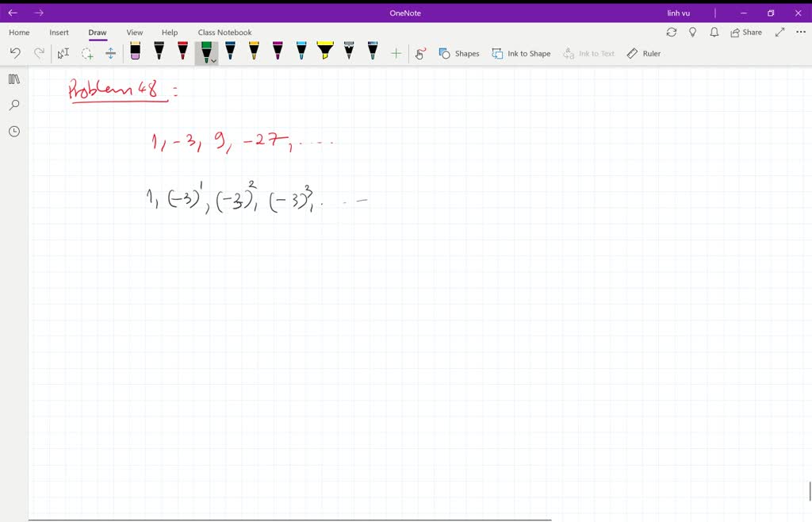This screenshot has height=522, width=812.
Task: Switch to the Insert tab
Action: (x=59, y=32)
